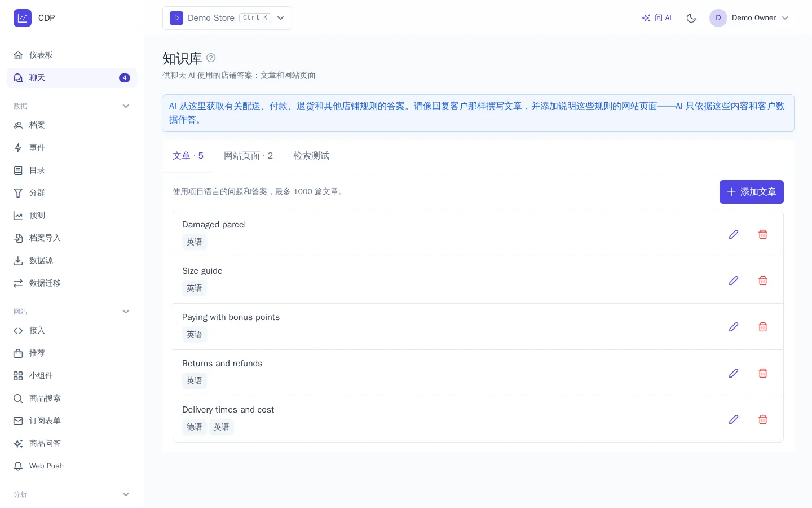Edit the Delivery times and cost article

point(734,419)
